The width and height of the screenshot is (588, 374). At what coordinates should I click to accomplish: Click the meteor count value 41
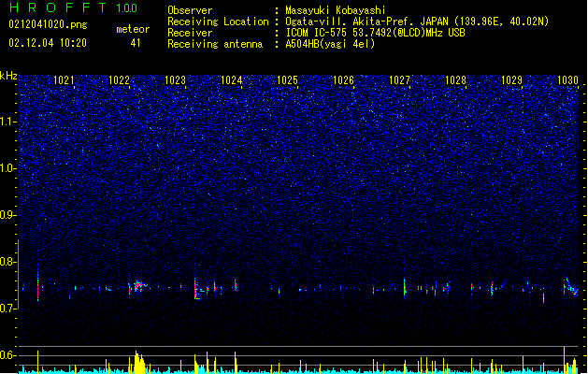[136, 43]
